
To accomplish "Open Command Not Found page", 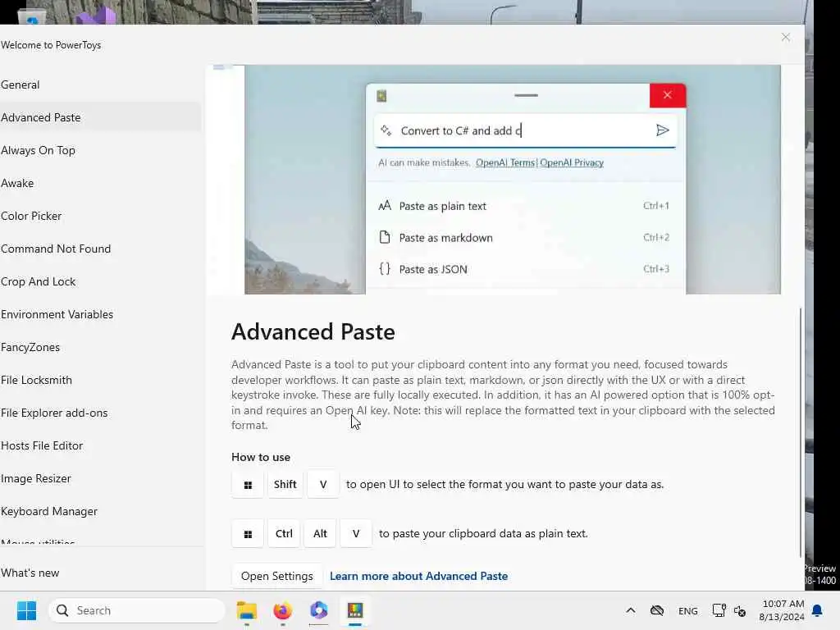I will click(100, 249).
